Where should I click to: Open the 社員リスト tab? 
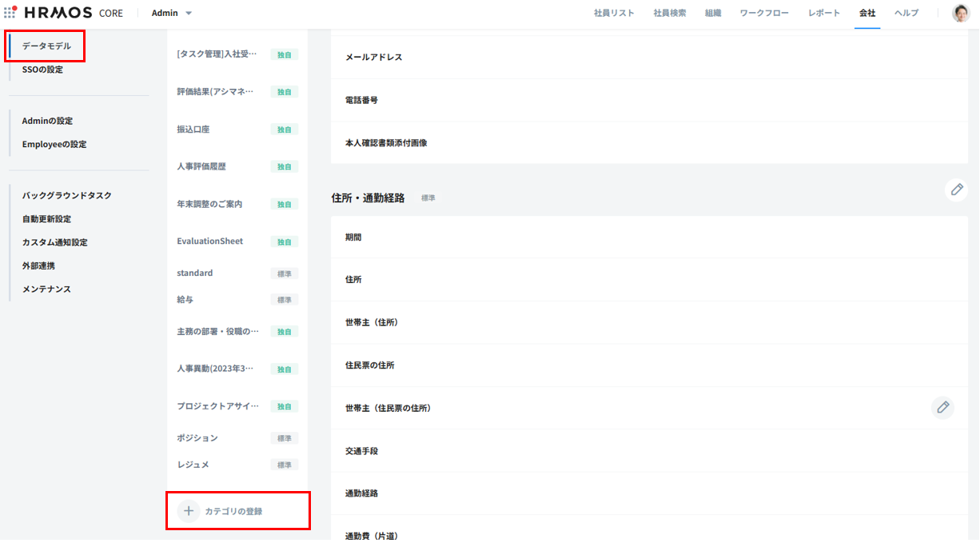tap(614, 13)
